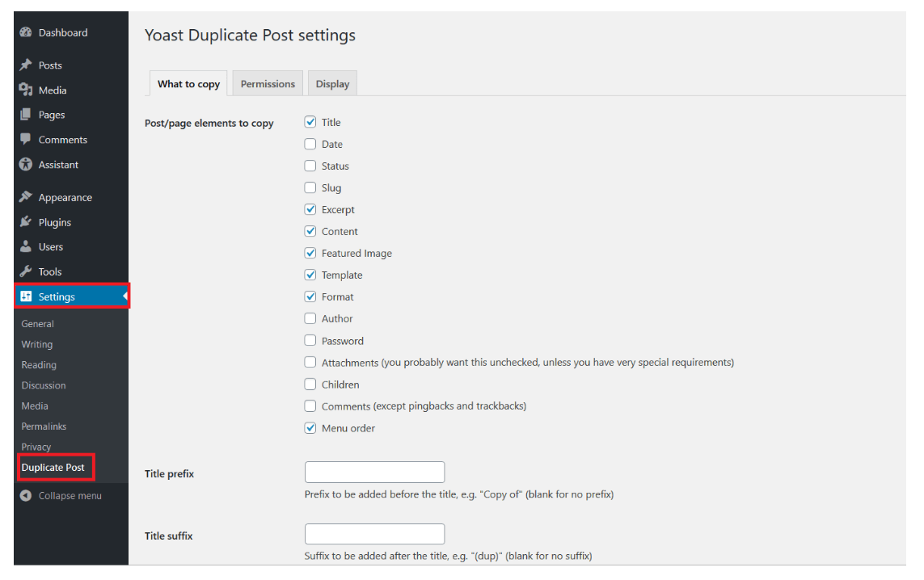Check the Comments (except pingbacks) checkbox
The width and height of the screenshot is (924, 580).
click(x=310, y=406)
